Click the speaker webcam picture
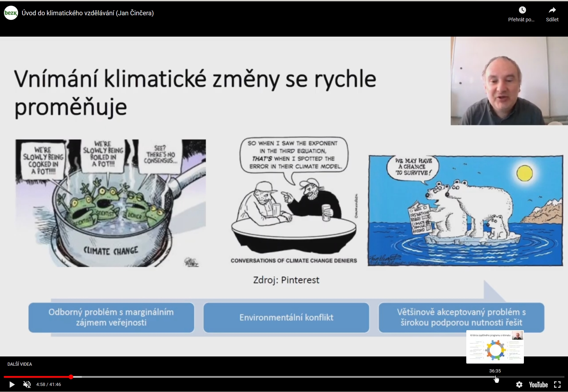 pyautogui.click(x=509, y=81)
